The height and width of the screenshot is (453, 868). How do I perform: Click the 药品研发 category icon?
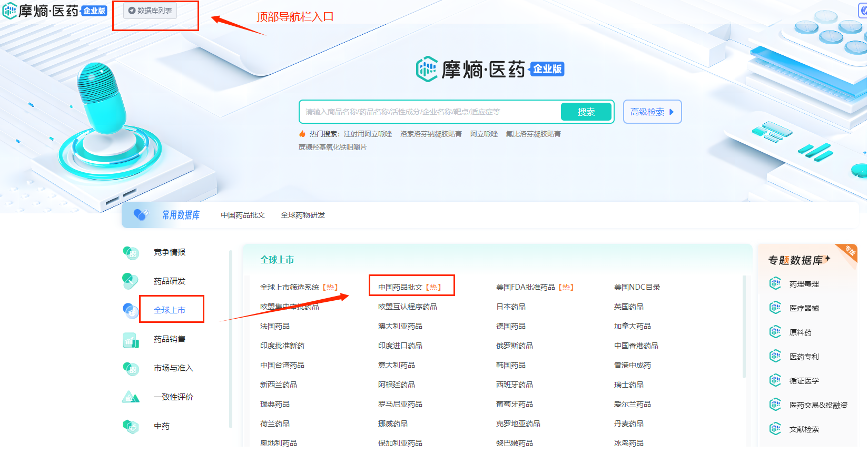click(x=130, y=281)
